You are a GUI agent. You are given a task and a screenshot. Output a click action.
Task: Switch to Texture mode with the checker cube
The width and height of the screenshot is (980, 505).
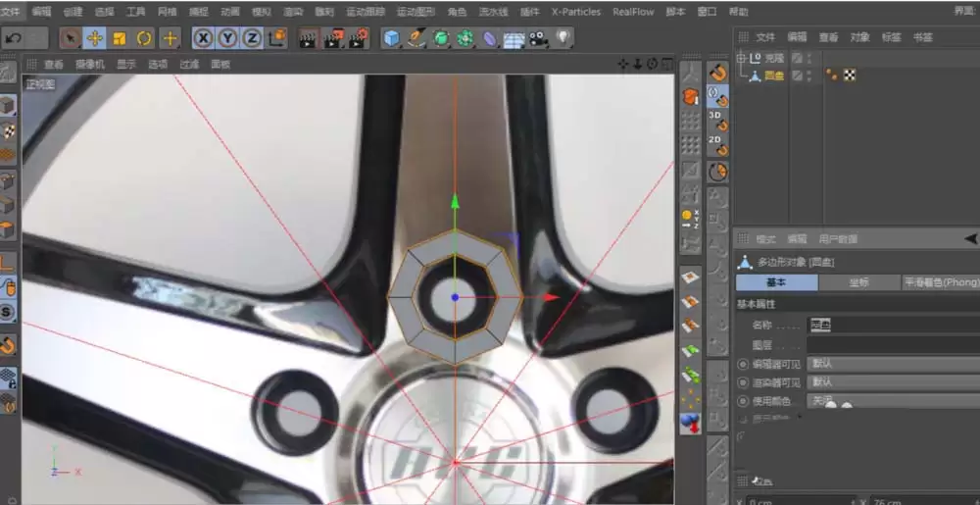click(x=8, y=130)
